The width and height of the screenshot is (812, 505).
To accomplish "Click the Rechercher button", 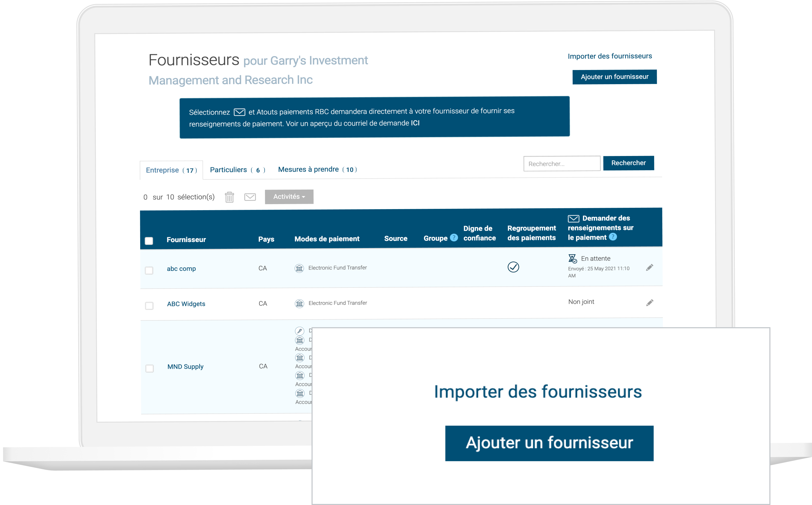I will tap(629, 163).
